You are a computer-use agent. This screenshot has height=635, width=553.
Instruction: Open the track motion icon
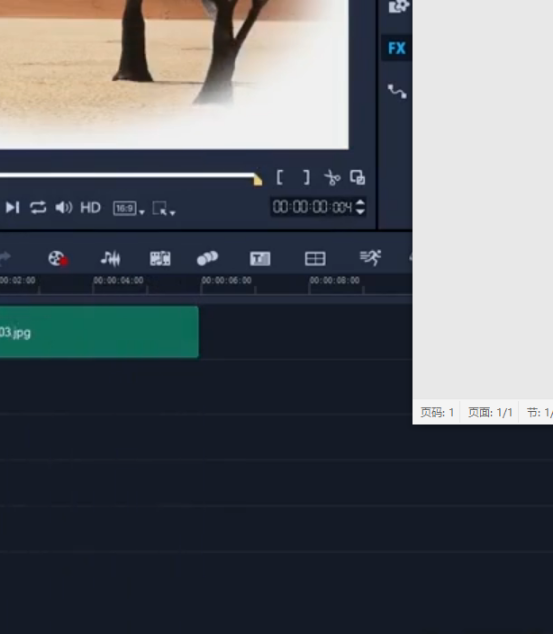[x=207, y=258]
